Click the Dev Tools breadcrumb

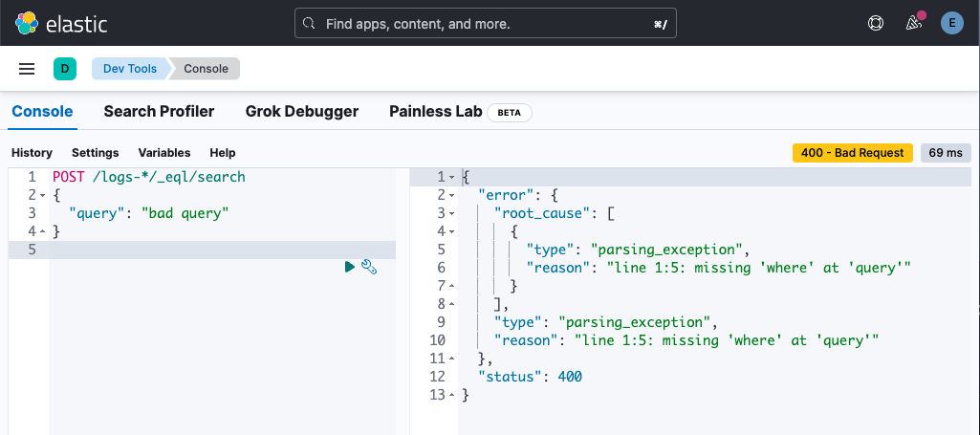tap(130, 69)
